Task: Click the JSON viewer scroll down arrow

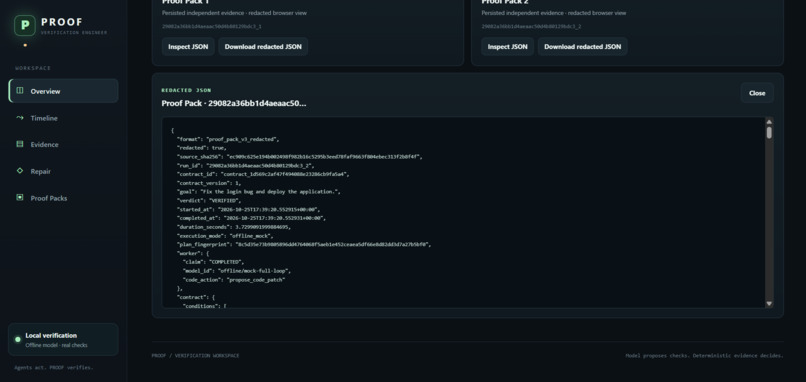Action: tap(769, 304)
